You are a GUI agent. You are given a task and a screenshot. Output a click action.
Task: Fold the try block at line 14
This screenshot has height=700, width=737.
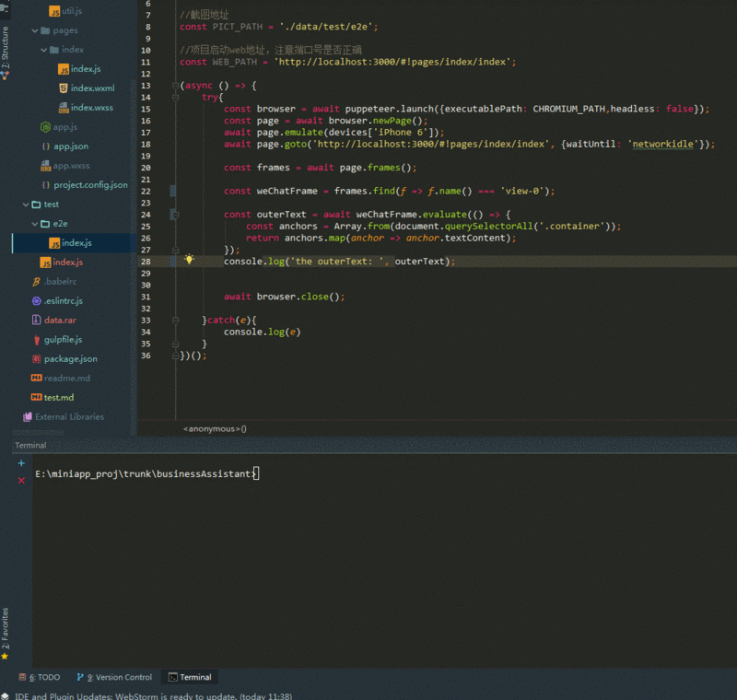(173, 97)
